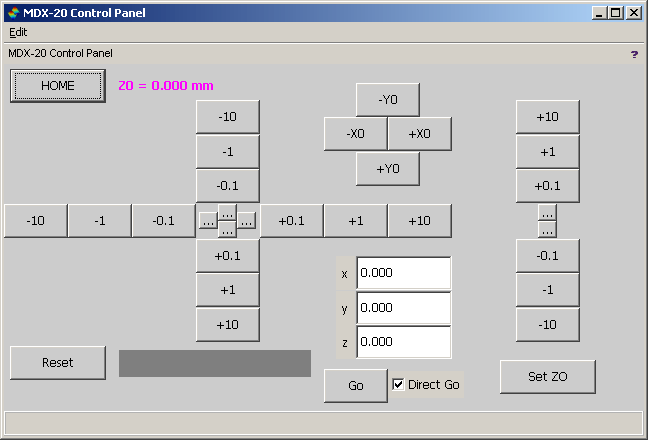Click the -X0 button
The height and width of the screenshot is (440, 648).
click(x=355, y=134)
